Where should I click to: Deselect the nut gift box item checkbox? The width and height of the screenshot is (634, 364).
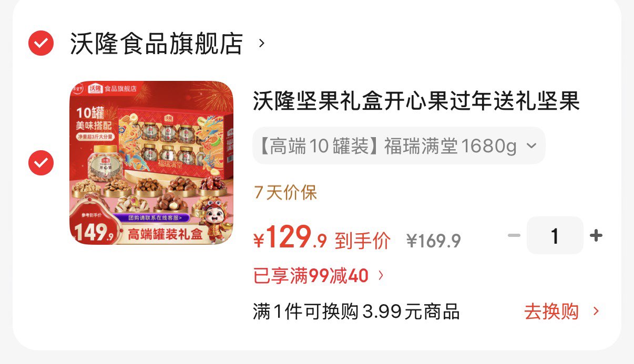click(41, 163)
